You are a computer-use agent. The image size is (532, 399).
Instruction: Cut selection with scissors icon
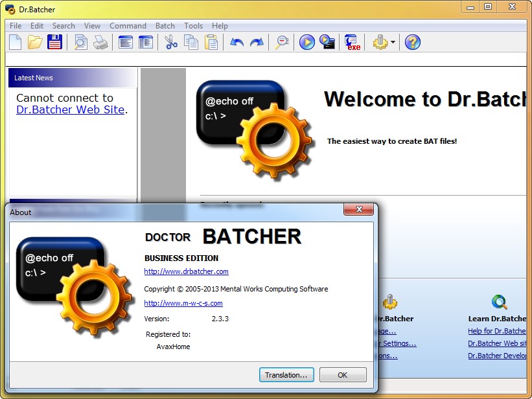point(171,42)
